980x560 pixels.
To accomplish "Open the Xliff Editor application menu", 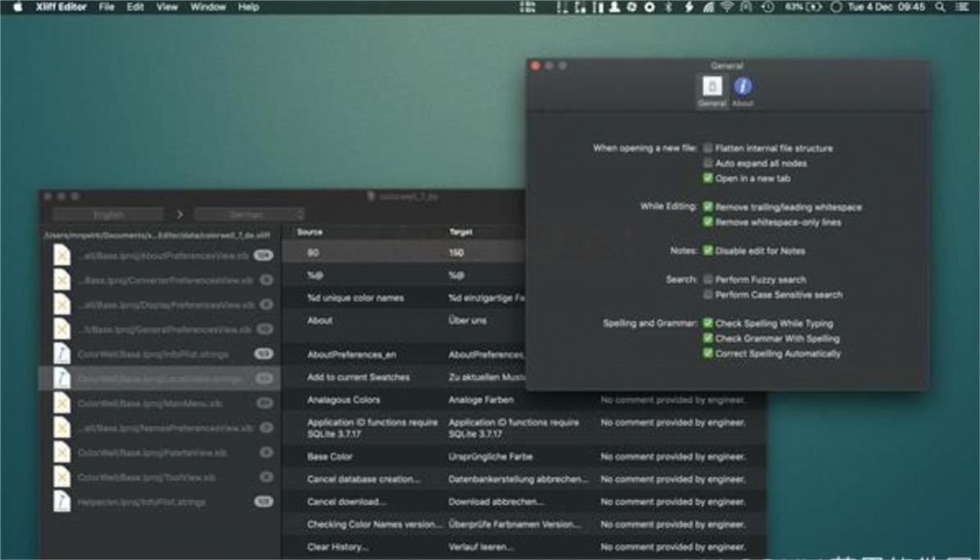I will tap(61, 7).
